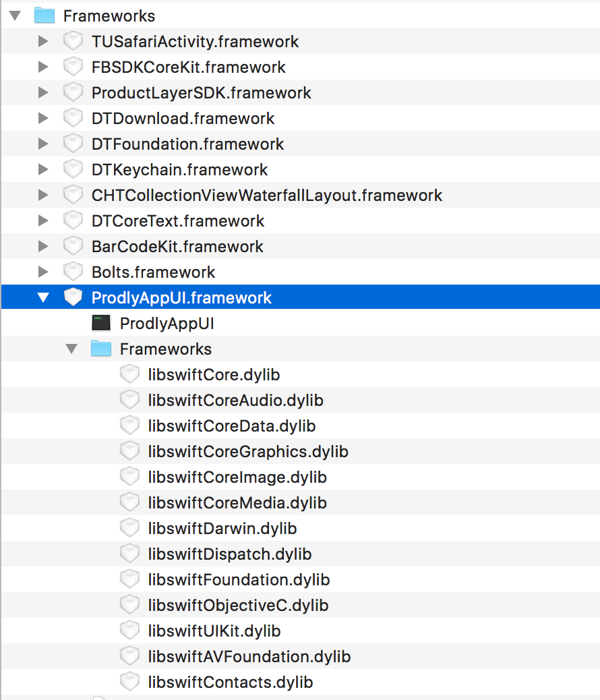The image size is (600, 700).
Task: Click the top-level Frameworks folder icon
Action: pos(44,16)
